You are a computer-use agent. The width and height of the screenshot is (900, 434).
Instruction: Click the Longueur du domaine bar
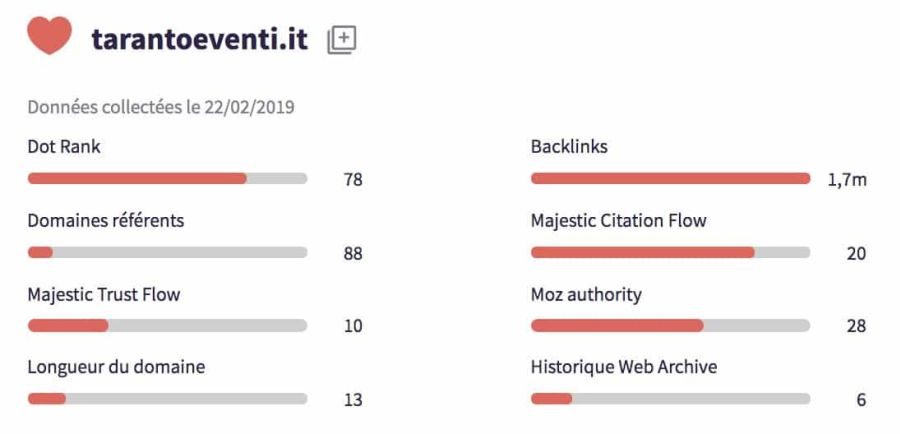pos(167,399)
